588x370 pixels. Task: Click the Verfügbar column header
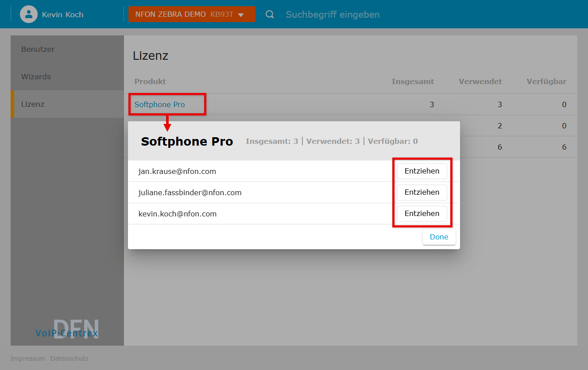(x=546, y=81)
